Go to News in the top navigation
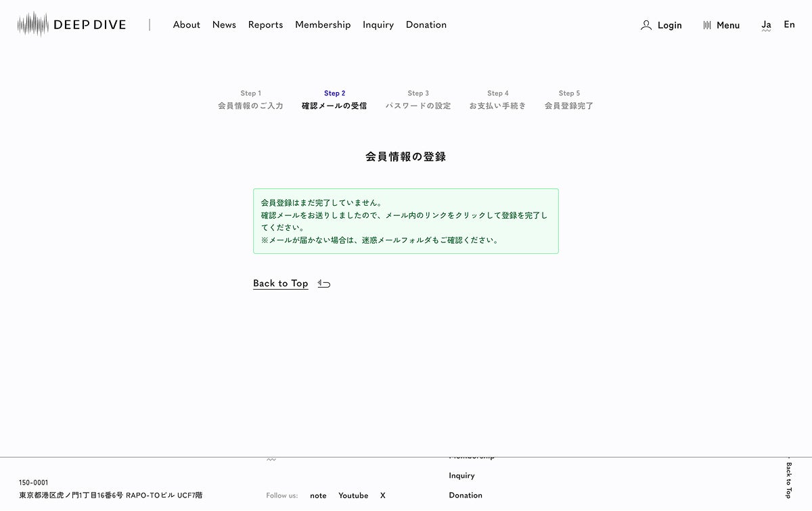Screen dimensions: 812x511 [224, 24]
